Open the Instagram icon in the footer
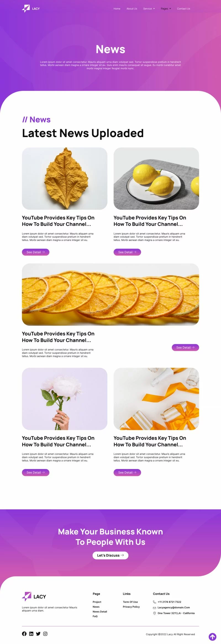 pyautogui.click(x=45, y=633)
